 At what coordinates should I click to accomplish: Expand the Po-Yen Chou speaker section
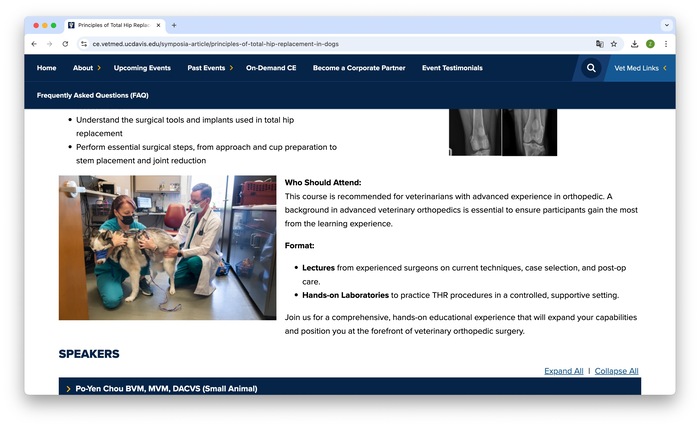point(350,388)
